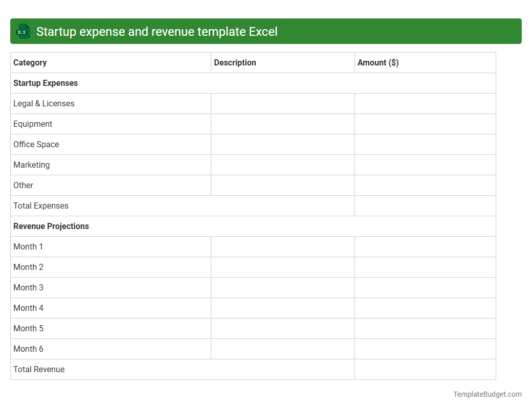Click the Month 6 revenue entry
Screen dimensions: 532x409
tap(28, 349)
